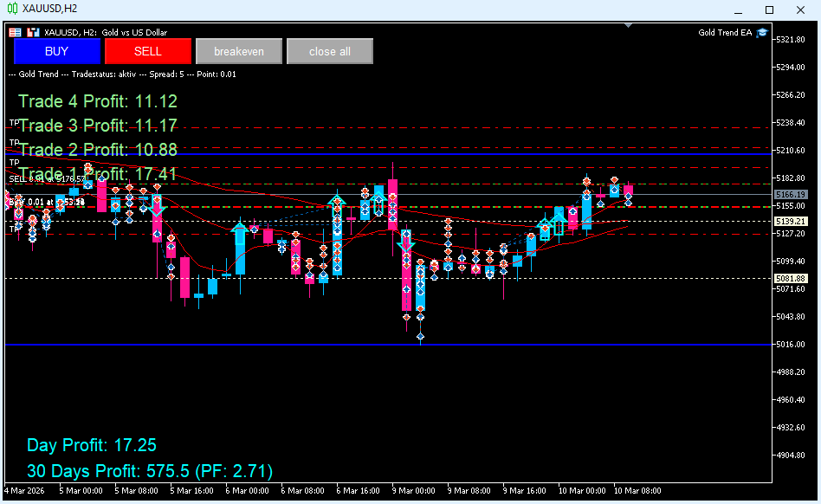The image size is (821, 504).
Task: Click the cyan down arrow signal on 9 Mar
Action: 406,242
